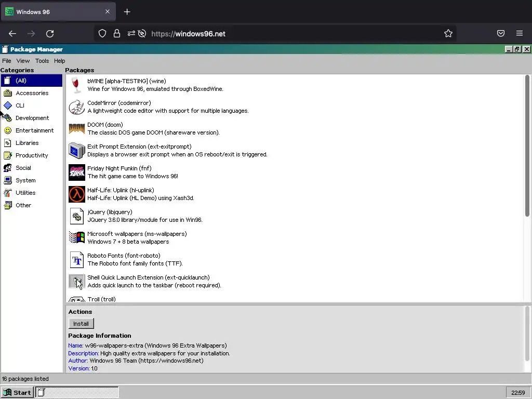This screenshot has width=532, height=399.
Task: Open the File menu
Action: point(6,61)
